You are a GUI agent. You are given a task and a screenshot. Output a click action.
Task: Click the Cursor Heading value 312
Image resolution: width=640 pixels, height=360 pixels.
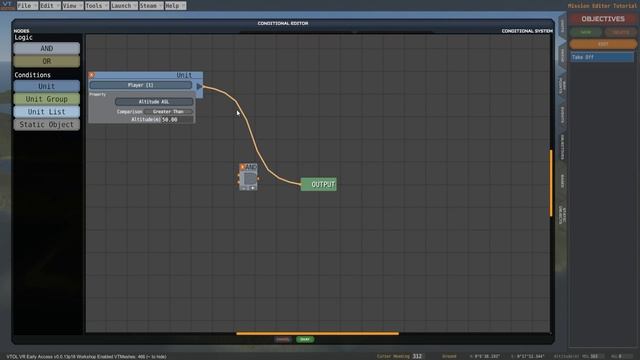pyautogui.click(x=417, y=356)
